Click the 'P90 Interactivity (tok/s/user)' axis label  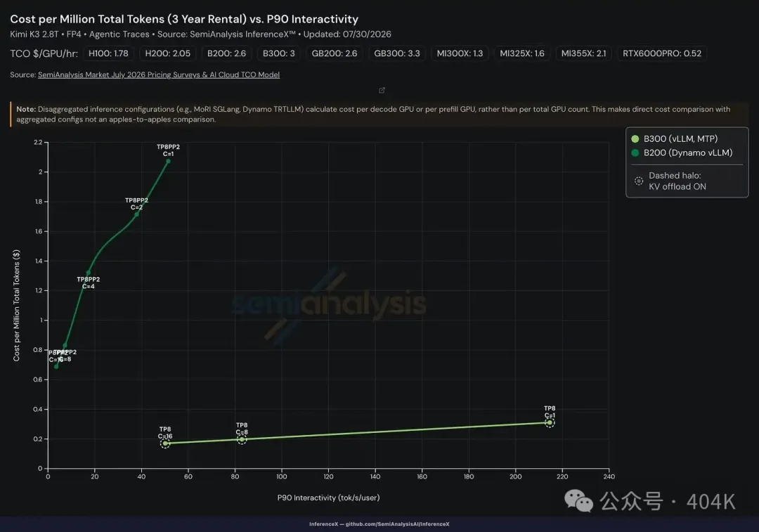[x=329, y=498]
